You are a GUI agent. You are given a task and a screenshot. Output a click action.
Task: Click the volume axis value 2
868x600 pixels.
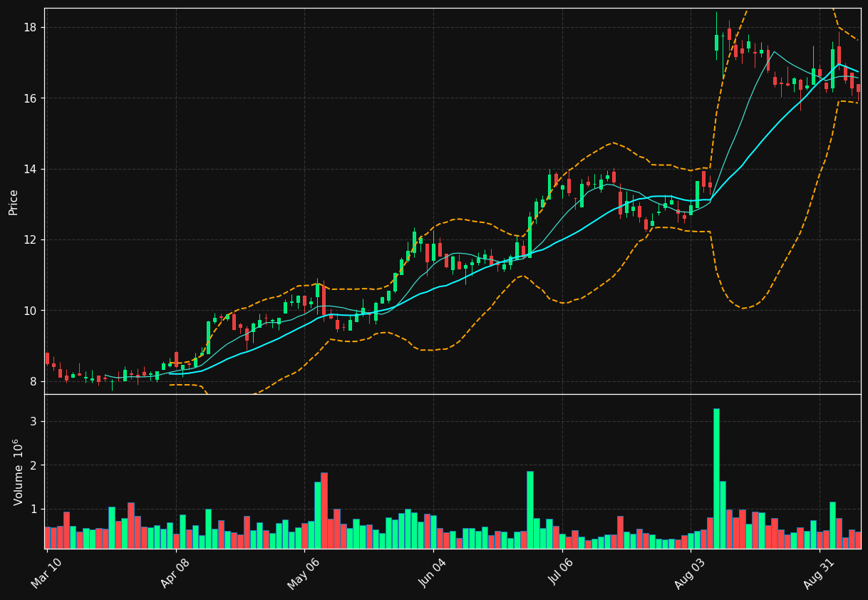pos(33,465)
